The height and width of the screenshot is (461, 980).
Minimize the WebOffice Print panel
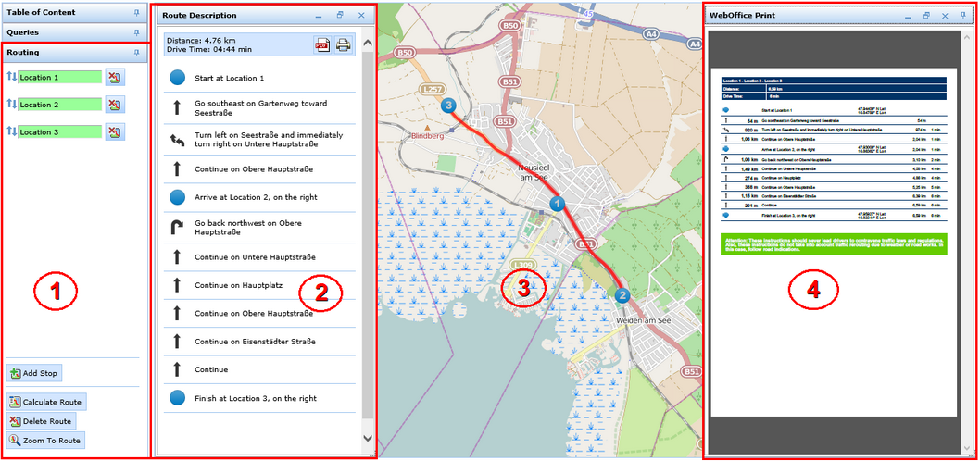click(908, 16)
